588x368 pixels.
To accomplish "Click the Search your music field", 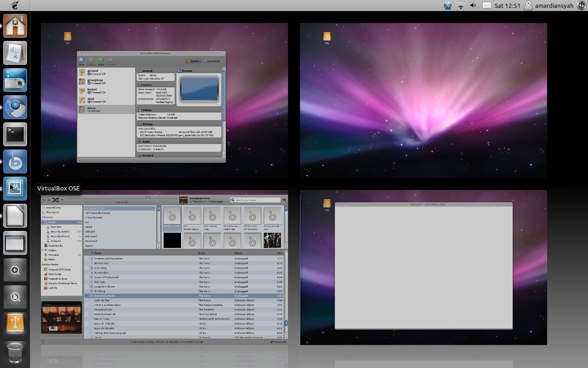I will click(x=255, y=200).
